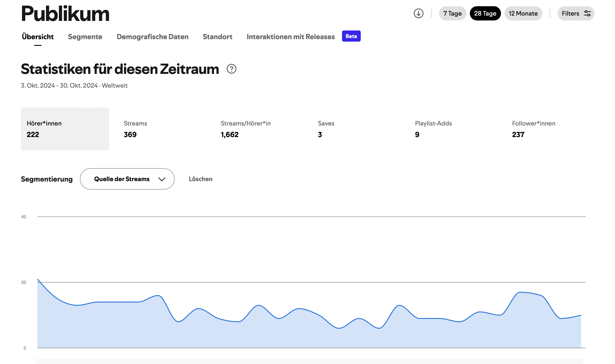Viewport: 615px width, 364px height.
Task: Open Interaktionen mit Releases tab
Action: click(x=291, y=37)
